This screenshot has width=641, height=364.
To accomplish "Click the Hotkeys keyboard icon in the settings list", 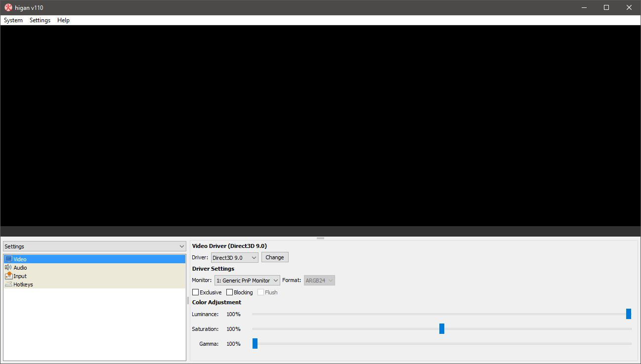I will click(8, 284).
